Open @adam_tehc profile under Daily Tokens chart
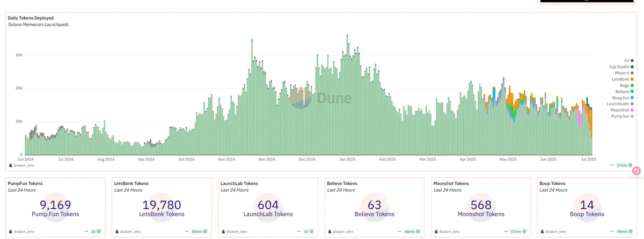Viewport: 644px width, 239px height. 21,165
